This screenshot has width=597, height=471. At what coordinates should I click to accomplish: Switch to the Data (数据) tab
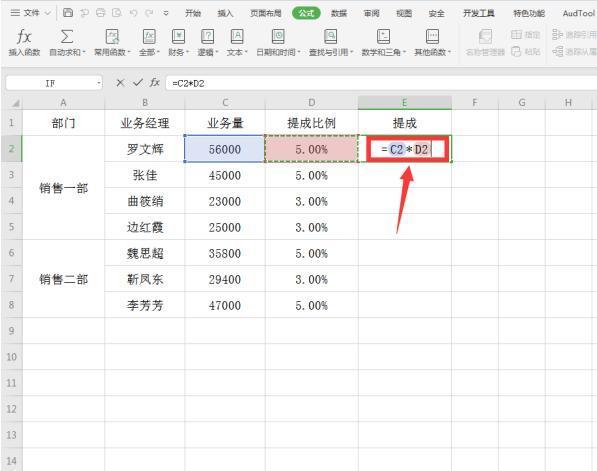(339, 13)
